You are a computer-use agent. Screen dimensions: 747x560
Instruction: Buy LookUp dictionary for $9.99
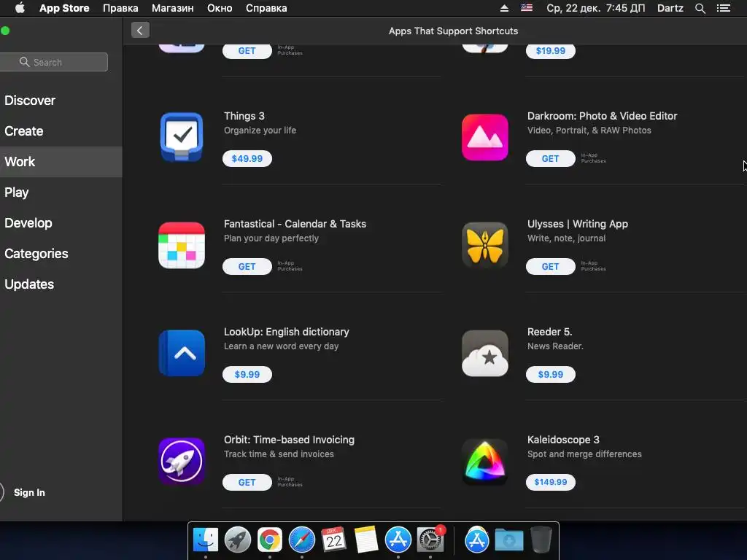coord(247,374)
